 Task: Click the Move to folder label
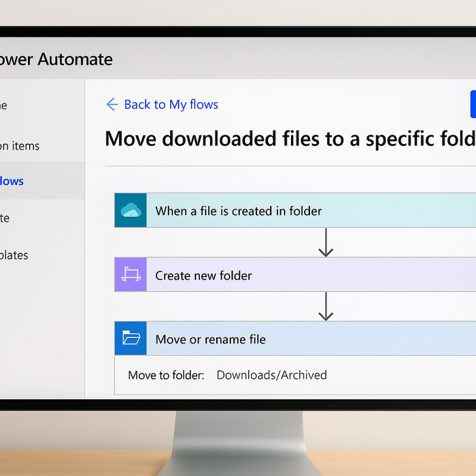(x=166, y=375)
